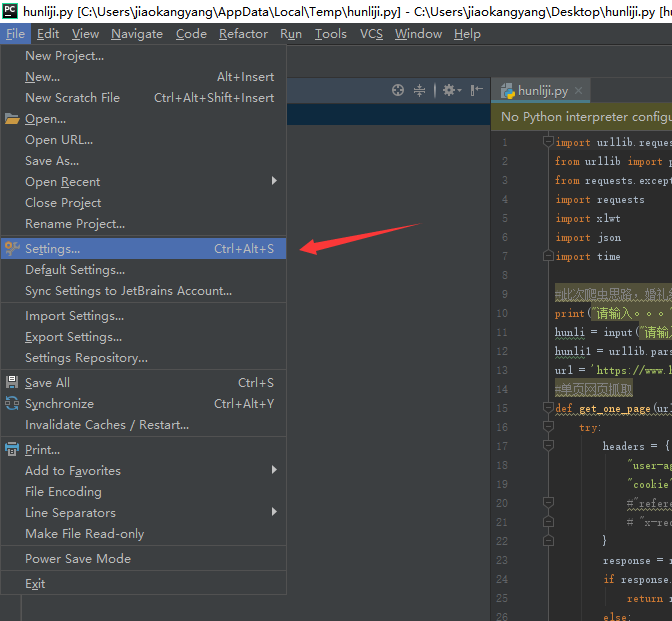
Task: Click the Settings wrench icon
Action: click(x=12, y=248)
